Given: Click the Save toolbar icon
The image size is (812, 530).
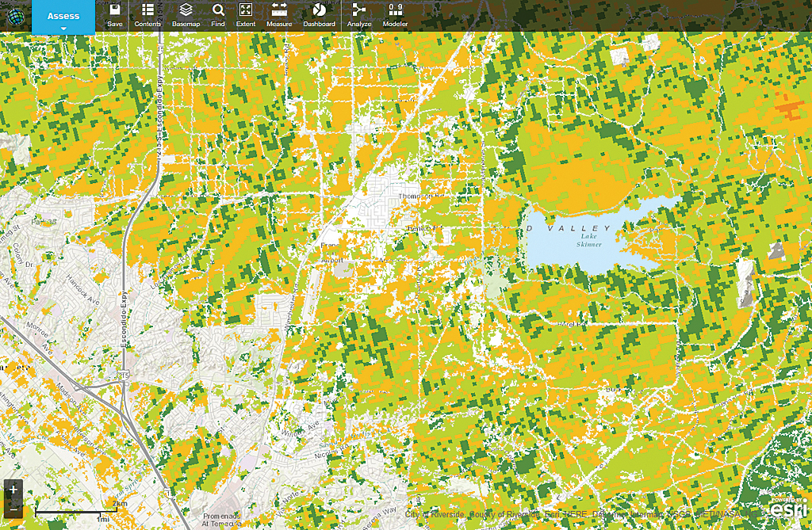Looking at the screenshot, I should pyautogui.click(x=114, y=15).
